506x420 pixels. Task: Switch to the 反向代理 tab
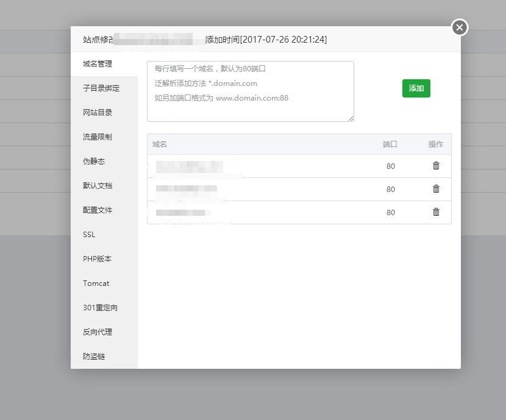click(x=104, y=332)
